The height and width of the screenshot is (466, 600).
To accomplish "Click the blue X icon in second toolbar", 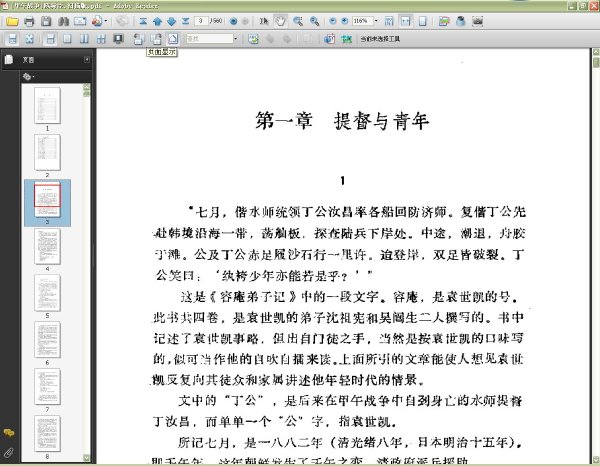I will tap(29, 39).
